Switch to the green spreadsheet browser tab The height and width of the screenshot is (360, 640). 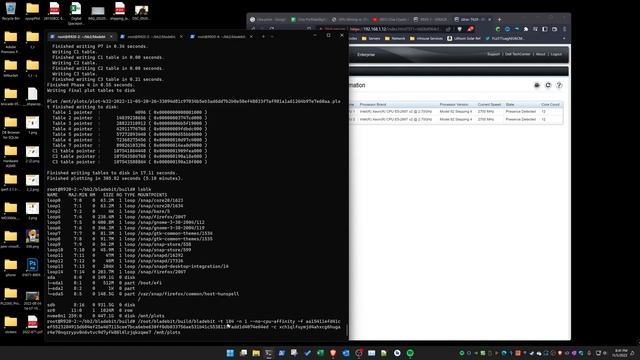(309, 19)
